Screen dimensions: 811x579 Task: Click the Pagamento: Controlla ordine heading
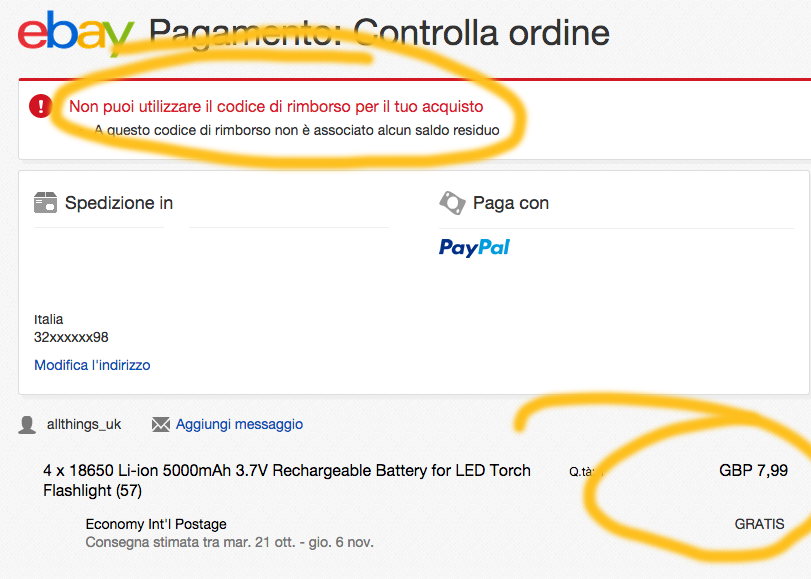click(x=380, y=33)
